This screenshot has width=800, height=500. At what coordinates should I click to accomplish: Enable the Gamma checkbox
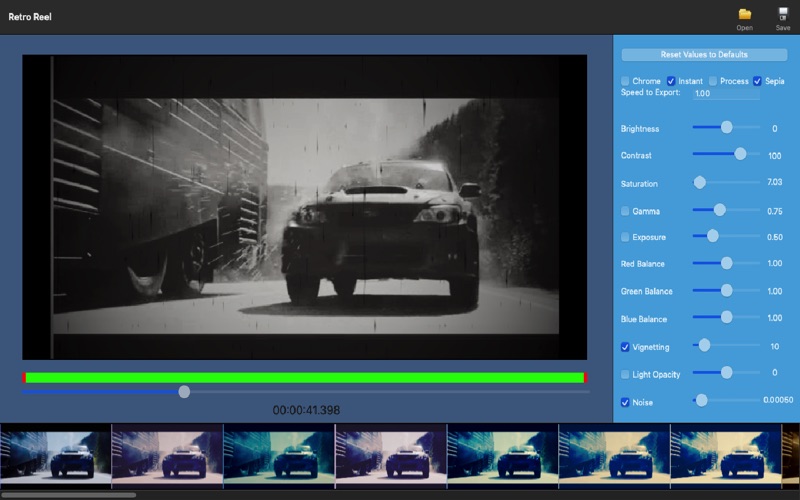pyautogui.click(x=625, y=211)
